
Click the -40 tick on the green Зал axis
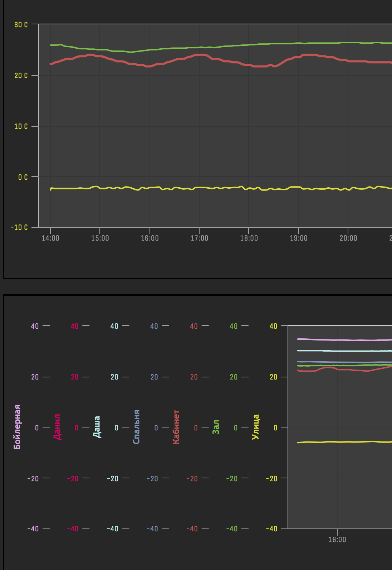(231, 529)
